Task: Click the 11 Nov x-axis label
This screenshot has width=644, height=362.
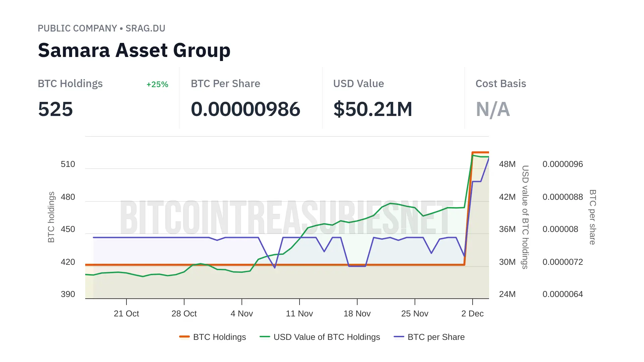Action: [x=299, y=313]
